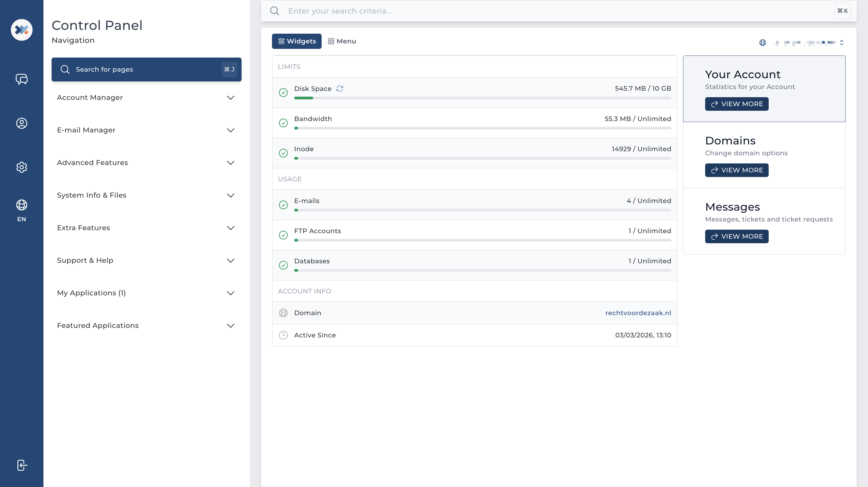Viewport: 868px width, 487px height.
Task: Click VIEW MORE under Your Account
Action: click(737, 104)
